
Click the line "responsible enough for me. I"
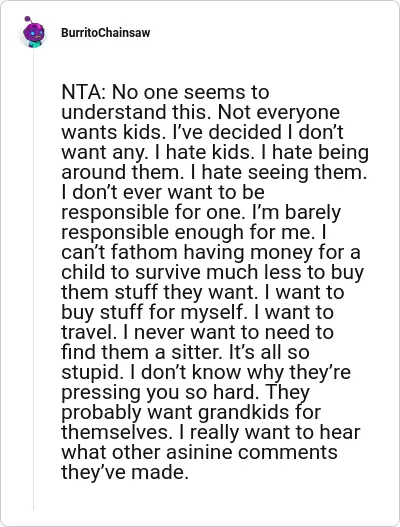194,232
